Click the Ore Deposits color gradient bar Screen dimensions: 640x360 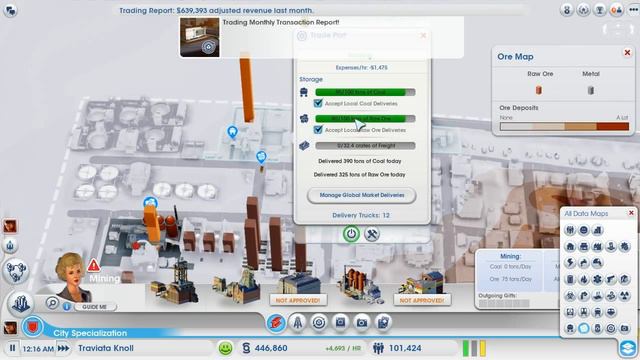pos(564,126)
